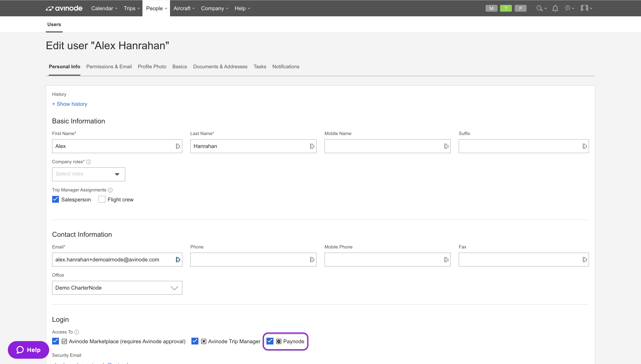The height and width of the screenshot is (364, 641).
Task: Open the support headset menu icon
Action: tap(570, 8)
